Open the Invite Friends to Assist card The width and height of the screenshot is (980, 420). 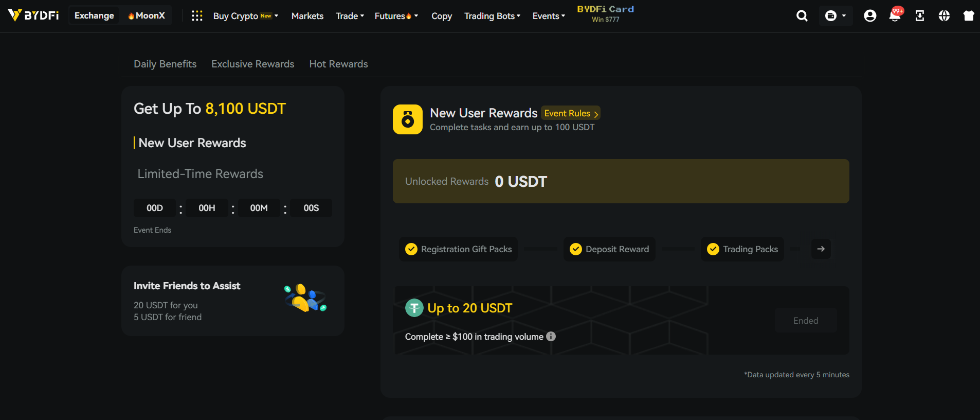[232, 301]
